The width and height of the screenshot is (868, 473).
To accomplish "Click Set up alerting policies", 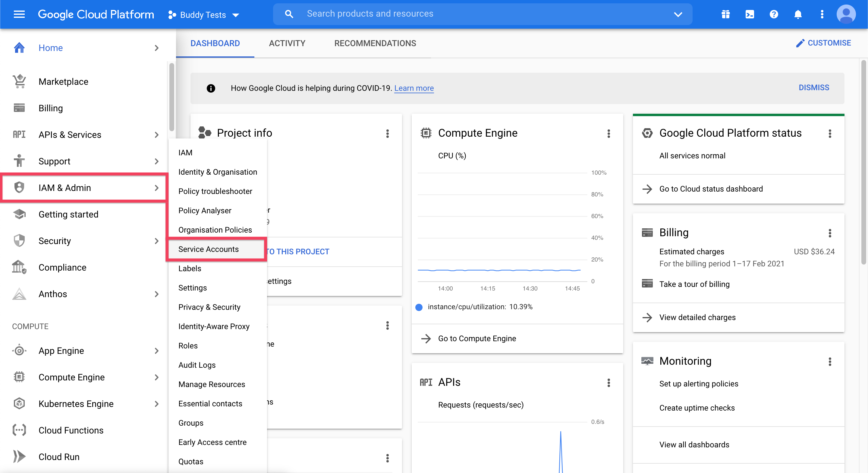I will 699,384.
